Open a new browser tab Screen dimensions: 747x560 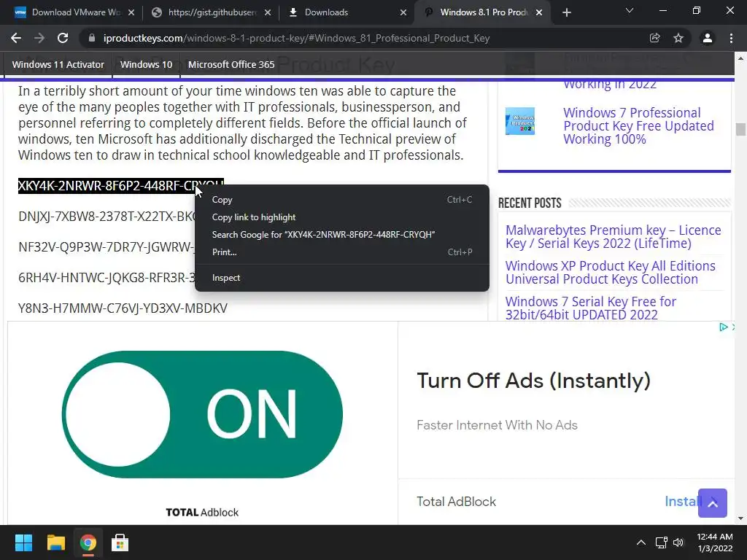tap(566, 12)
